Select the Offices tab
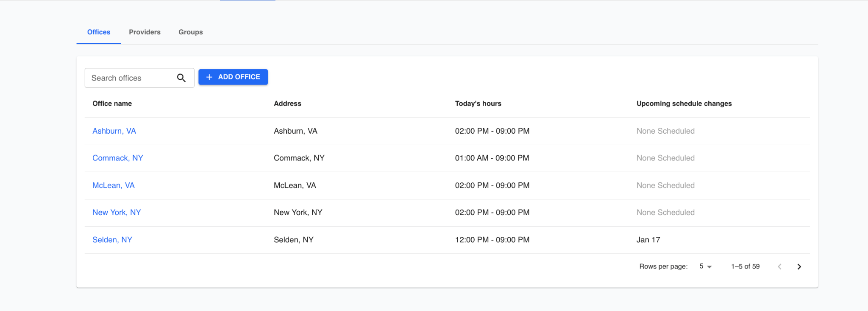Screen dimensions: 868x311 tap(99, 32)
